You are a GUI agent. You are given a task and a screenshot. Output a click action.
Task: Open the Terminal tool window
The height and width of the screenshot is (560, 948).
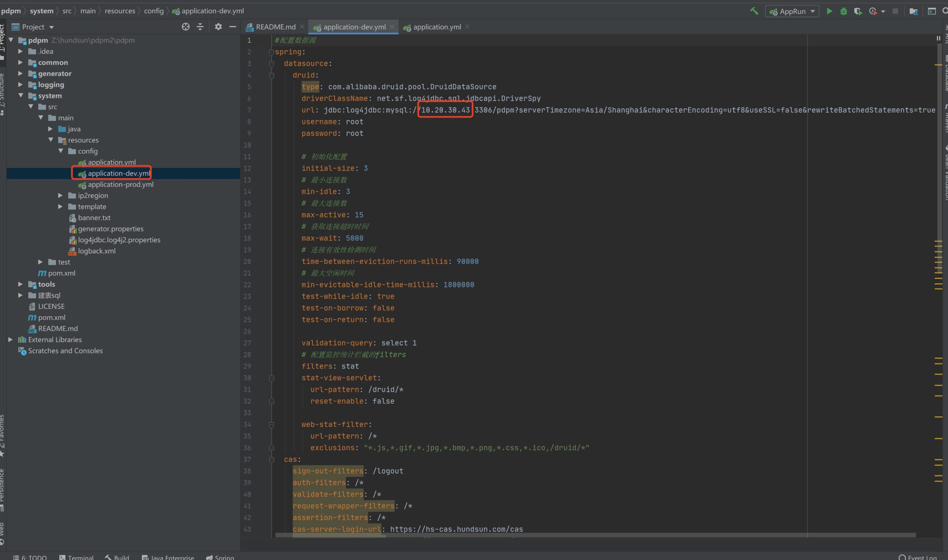(77, 557)
